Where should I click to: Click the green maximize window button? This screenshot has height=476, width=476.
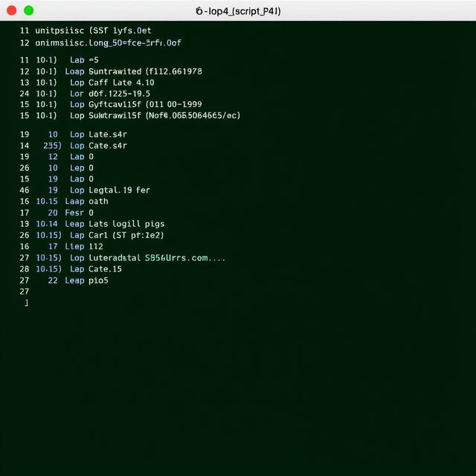(x=29, y=10)
